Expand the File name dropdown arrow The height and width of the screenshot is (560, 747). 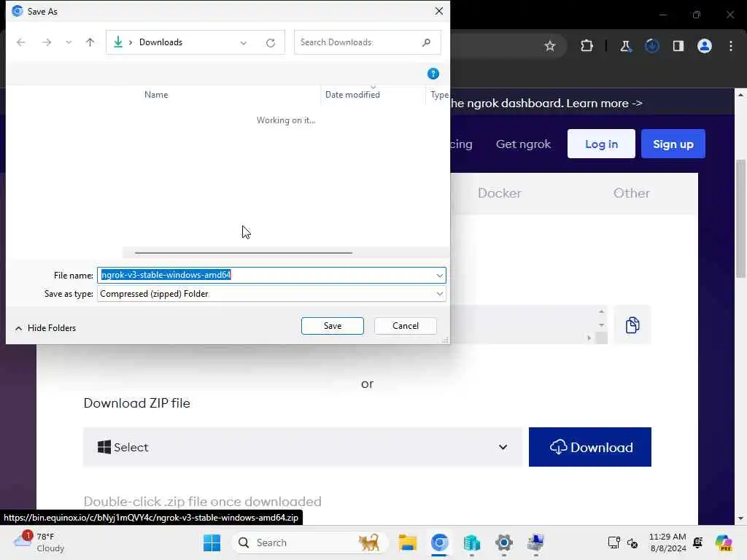pyautogui.click(x=439, y=275)
